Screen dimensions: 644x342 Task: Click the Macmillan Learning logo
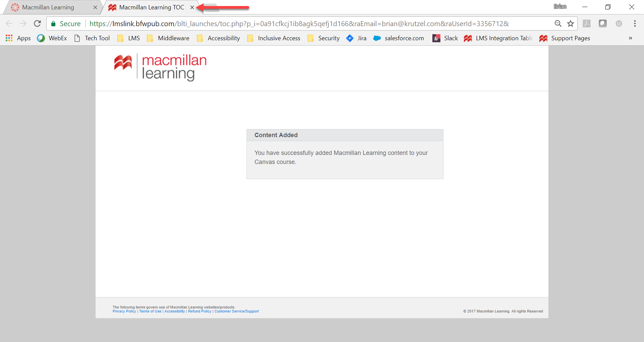(160, 67)
